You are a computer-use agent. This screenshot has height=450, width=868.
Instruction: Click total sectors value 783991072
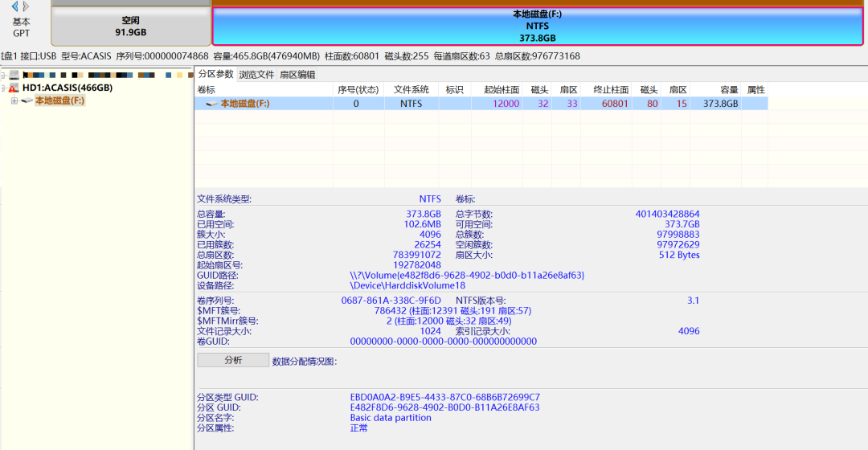pos(417,256)
